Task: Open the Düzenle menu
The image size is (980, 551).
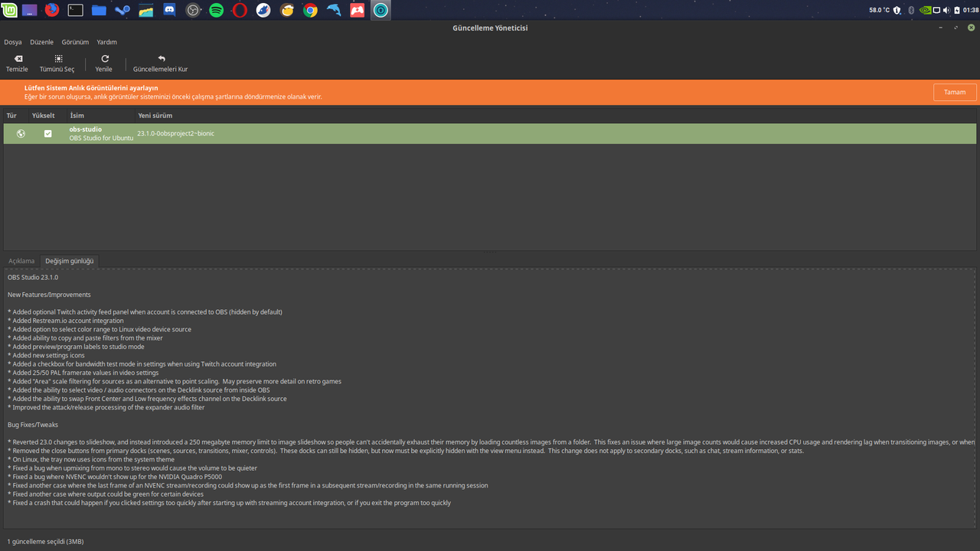Action: tap(42, 42)
